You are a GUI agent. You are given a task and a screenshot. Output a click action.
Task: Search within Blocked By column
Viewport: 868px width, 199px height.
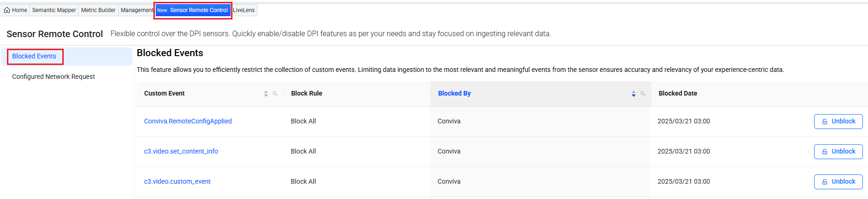pyautogui.click(x=643, y=94)
